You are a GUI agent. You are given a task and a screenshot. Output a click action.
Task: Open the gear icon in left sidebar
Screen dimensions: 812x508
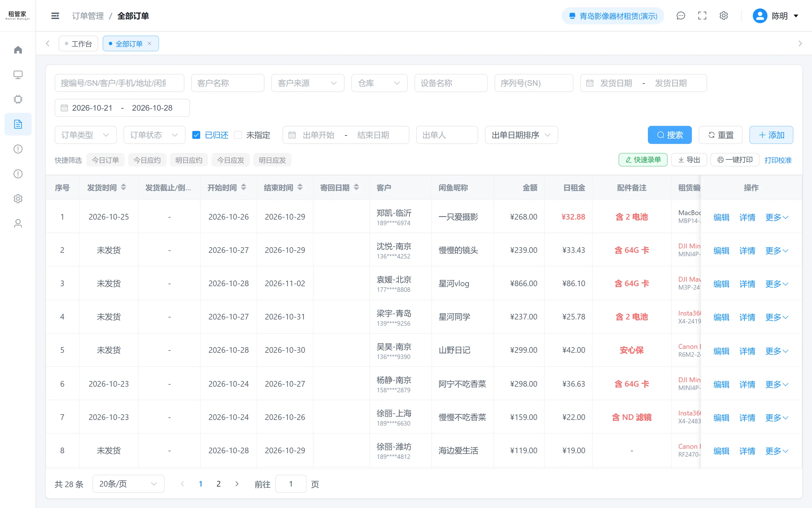(18, 199)
